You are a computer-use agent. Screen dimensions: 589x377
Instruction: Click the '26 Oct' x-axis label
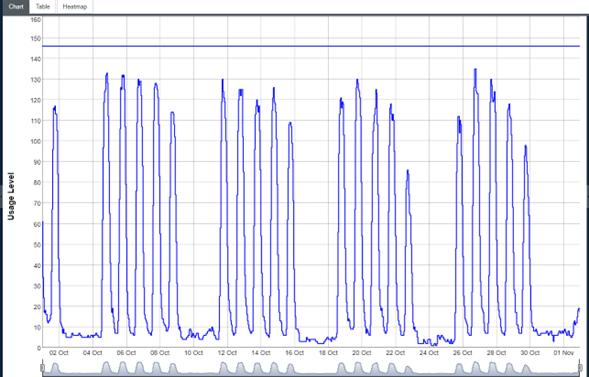[x=462, y=353]
